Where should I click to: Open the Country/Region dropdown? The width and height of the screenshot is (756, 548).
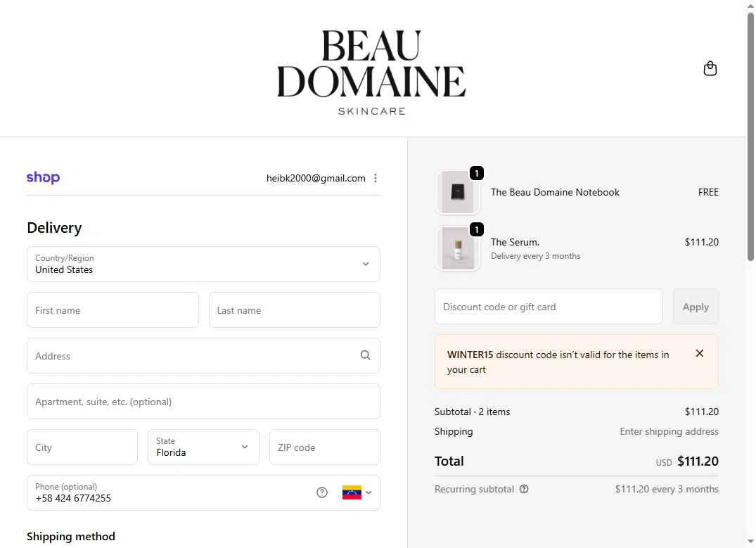point(203,265)
